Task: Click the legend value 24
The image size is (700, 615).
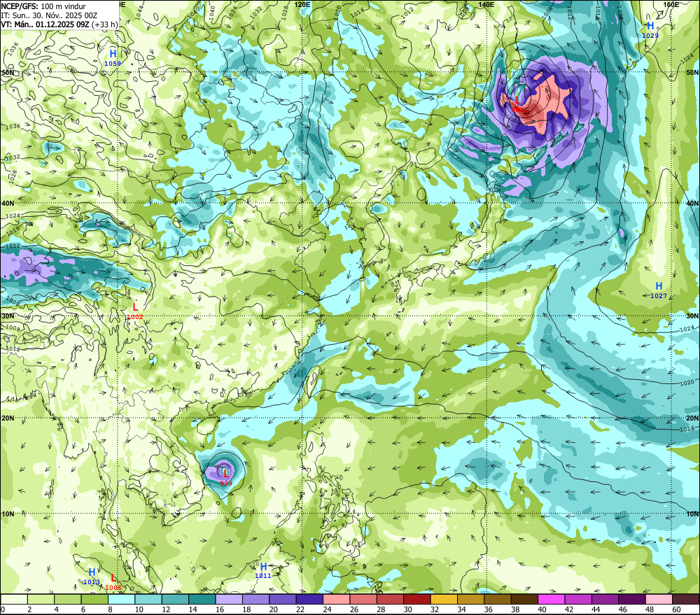Action: pyautogui.click(x=327, y=609)
